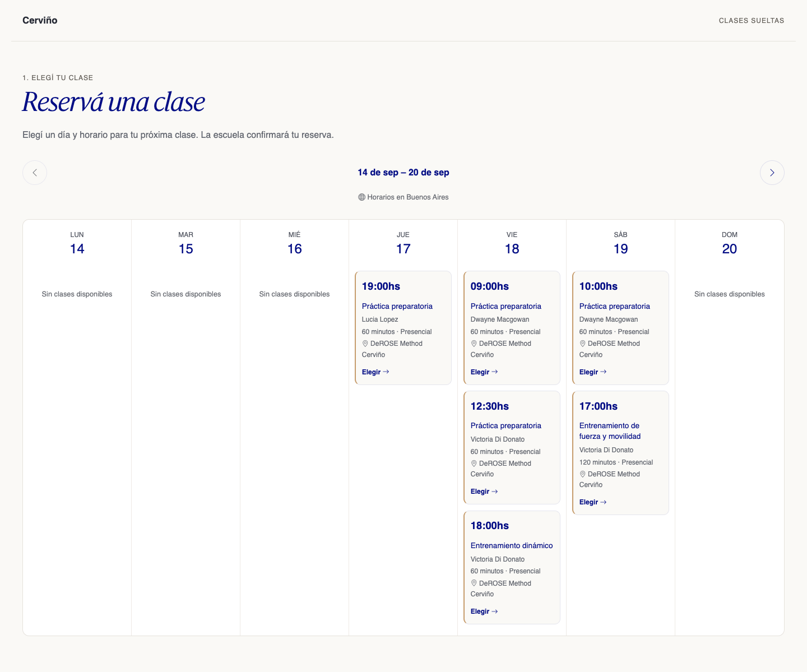The height and width of the screenshot is (672, 807).
Task: Click the Cerviño brand name in header
Action: pyautogui.click(x=40, y=20)
